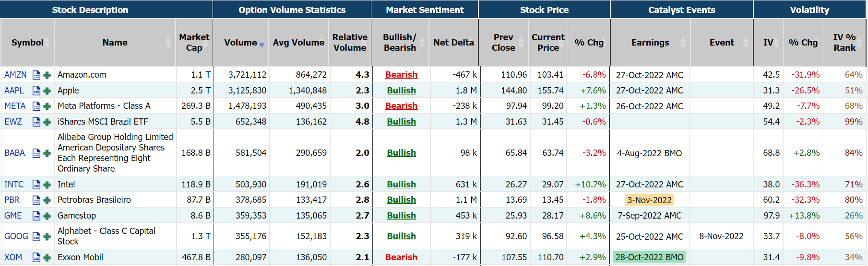Open the details document icon for META
This screenshot has width=868, height=266.
click(36, 106)
